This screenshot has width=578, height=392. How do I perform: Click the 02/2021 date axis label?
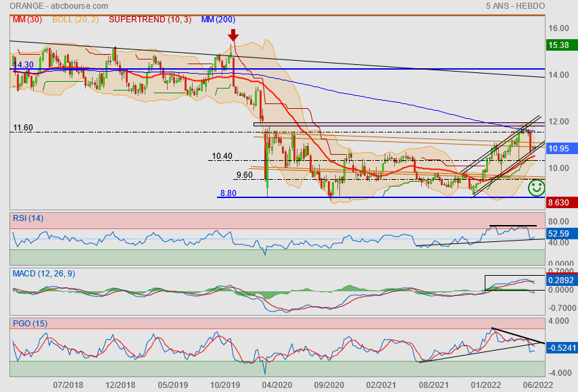(381, 385)
